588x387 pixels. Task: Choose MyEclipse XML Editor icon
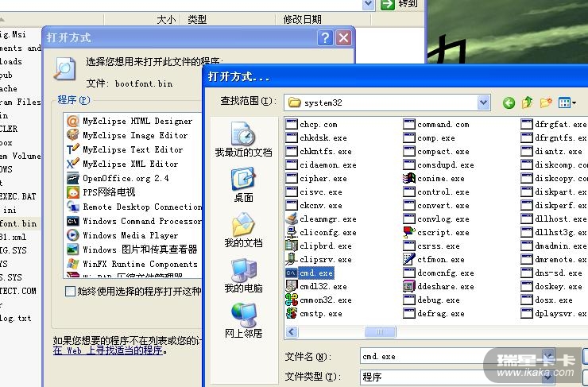point(73,164)
